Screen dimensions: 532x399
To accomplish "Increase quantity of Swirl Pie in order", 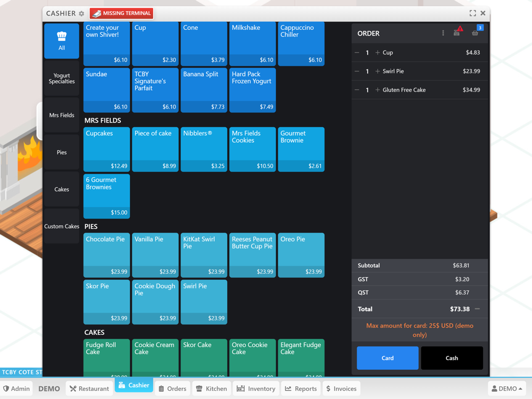I will pyautogui.click(x=377, y=71).
